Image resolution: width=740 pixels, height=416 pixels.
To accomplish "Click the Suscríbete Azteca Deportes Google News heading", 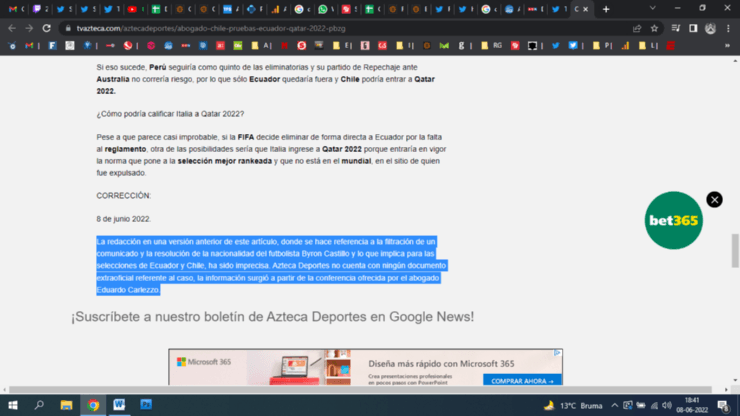I will 272,317.
